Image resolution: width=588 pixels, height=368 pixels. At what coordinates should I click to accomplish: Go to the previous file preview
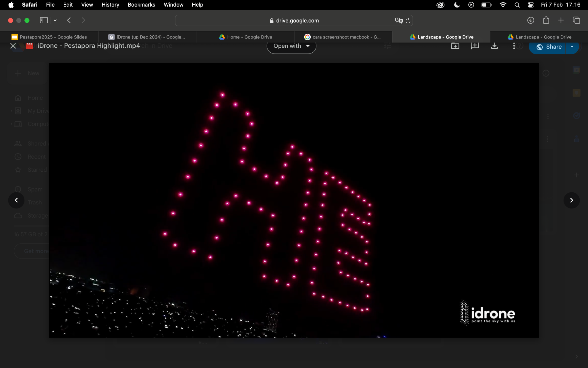pyautogui.click(x=16, y=200)
